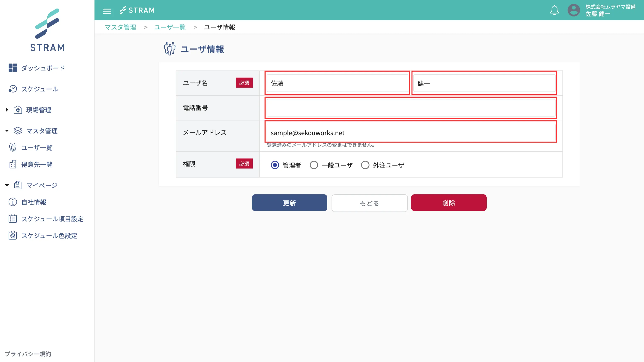Collapse the マイページ section arrow
644x362 pixels.
click(x=7, y=185)
